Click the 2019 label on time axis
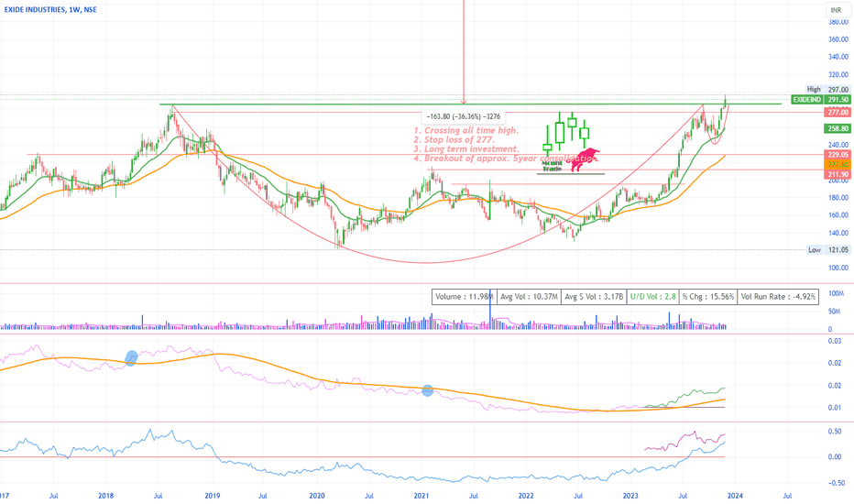Image resolution: width=854 pixels, height=504 pixels. pyautogui.click(x=212, y=496)
